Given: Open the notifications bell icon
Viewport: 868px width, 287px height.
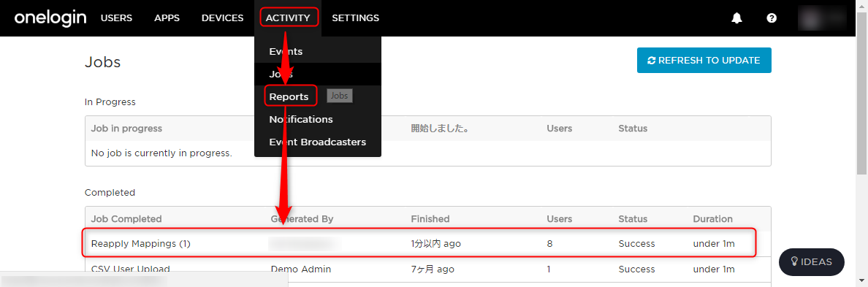Looking at the screenshot, I should pyautogui.click(x=736, y=18).
